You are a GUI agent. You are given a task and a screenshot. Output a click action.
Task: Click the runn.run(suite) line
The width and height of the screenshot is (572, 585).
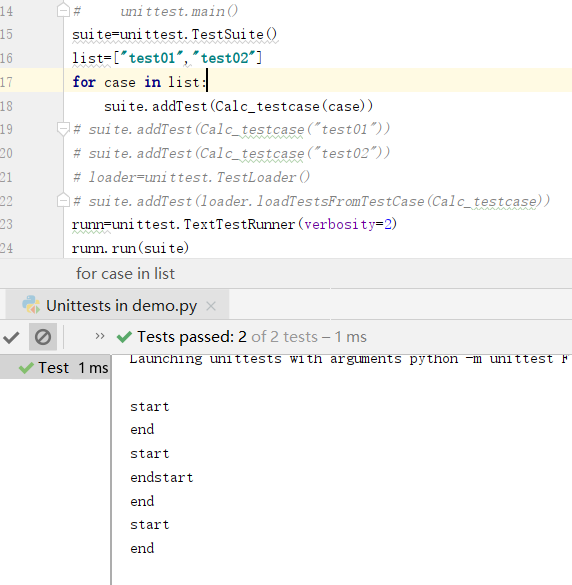click(x=131, y=248)
